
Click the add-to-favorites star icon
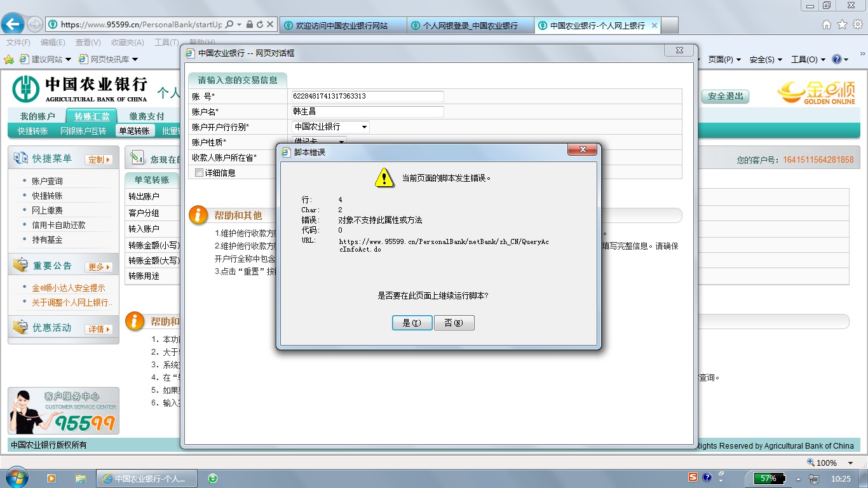tap(9, 59)
